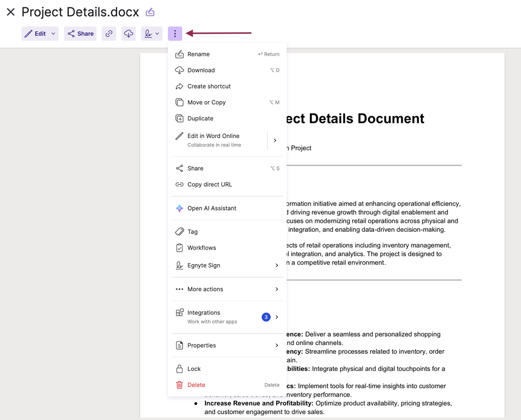Click the Download cloud icon in menu

179,70
